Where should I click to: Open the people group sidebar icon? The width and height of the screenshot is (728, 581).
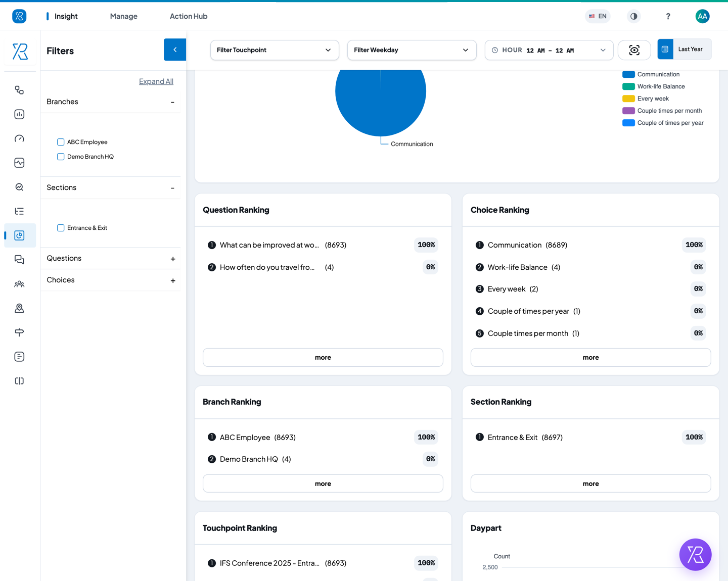click(x=19, y=284)
